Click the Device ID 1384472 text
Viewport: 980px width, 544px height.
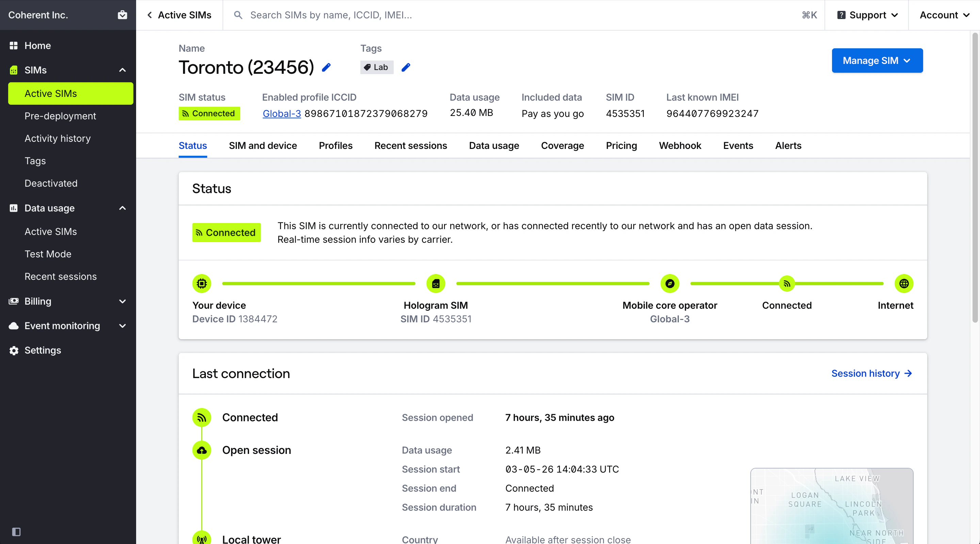[235, 319]
